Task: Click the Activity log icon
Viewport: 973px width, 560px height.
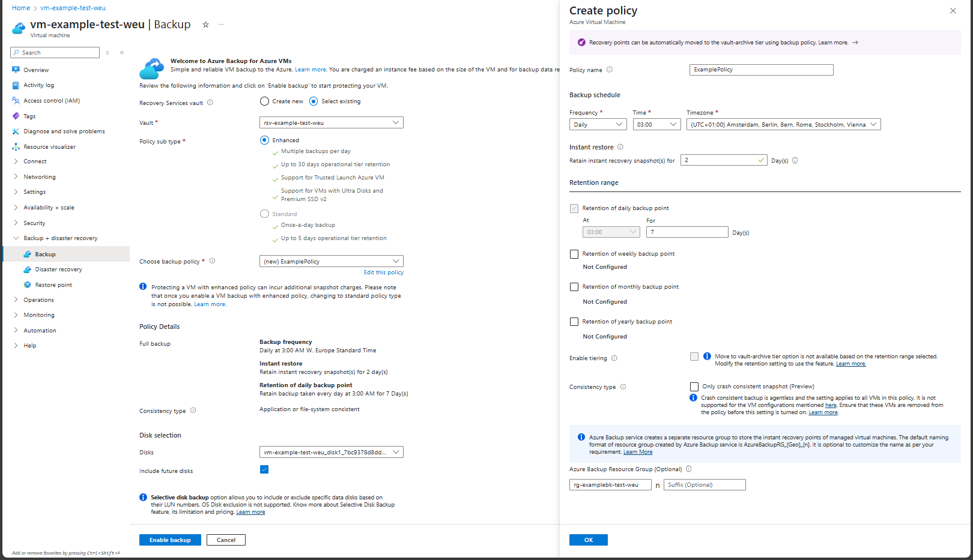Action: (x=16, y=85)
